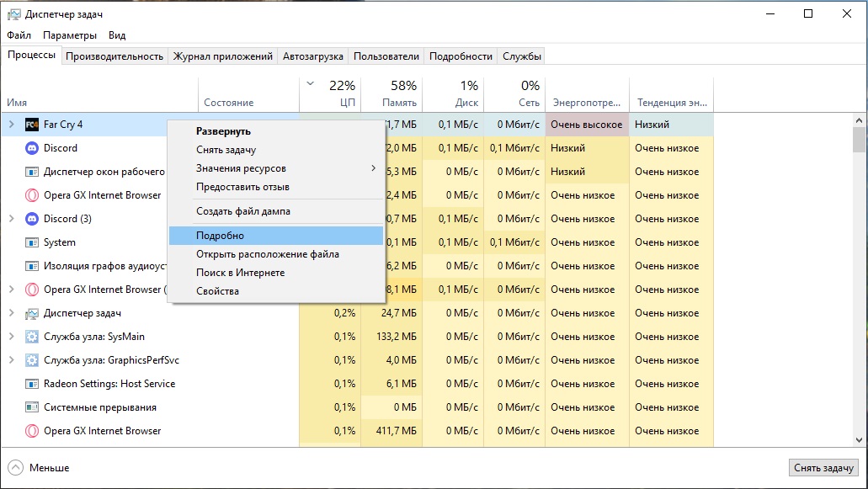Open the Пользователи tab
Viewport: 868px width, 489px height.
pos(386,56)
